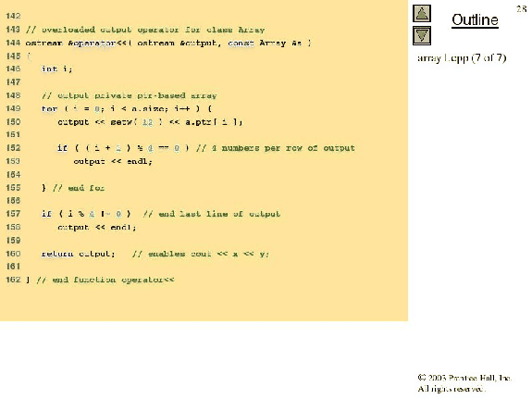Click 'output << endl;' on line 153
This screenshot has height=399, width=532.
[113, 162]
